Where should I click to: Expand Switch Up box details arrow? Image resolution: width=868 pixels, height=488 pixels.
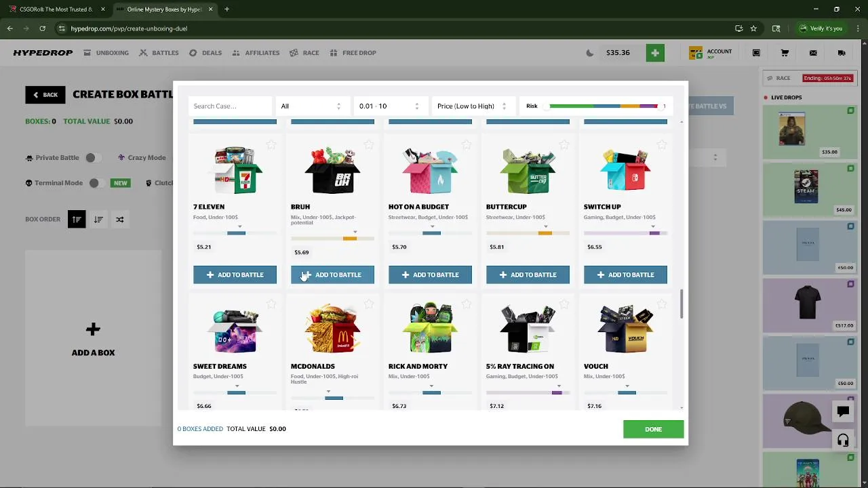653,226
